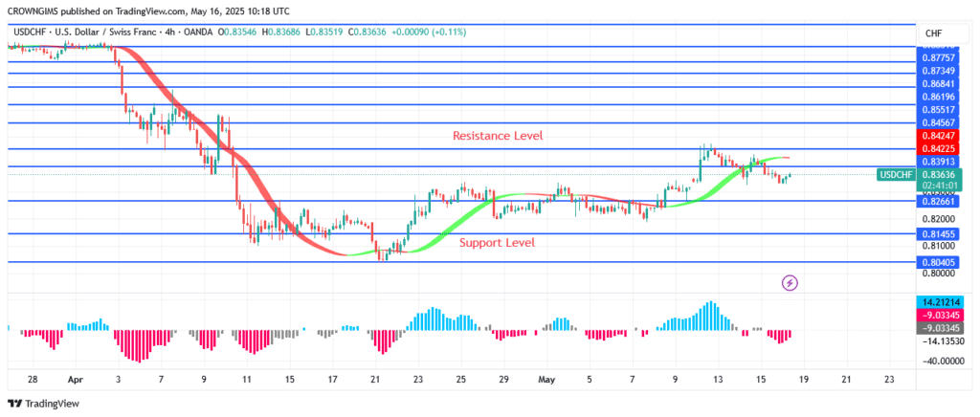Click the purple lightning bolt event icon

tap(790, 283)
